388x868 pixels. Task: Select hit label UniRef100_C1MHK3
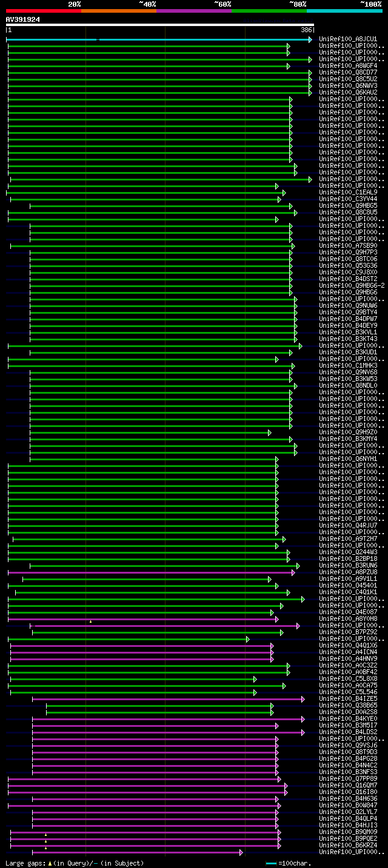pos(349,366)
